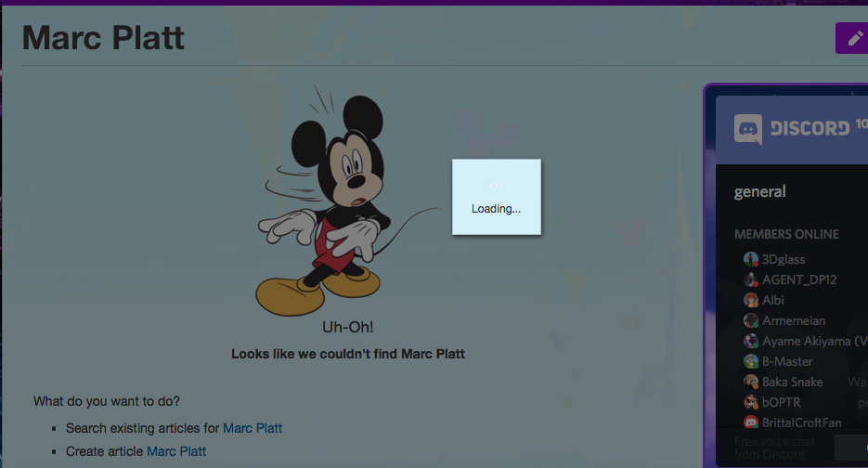Click Ayame Akiyama's avatar

751,341
